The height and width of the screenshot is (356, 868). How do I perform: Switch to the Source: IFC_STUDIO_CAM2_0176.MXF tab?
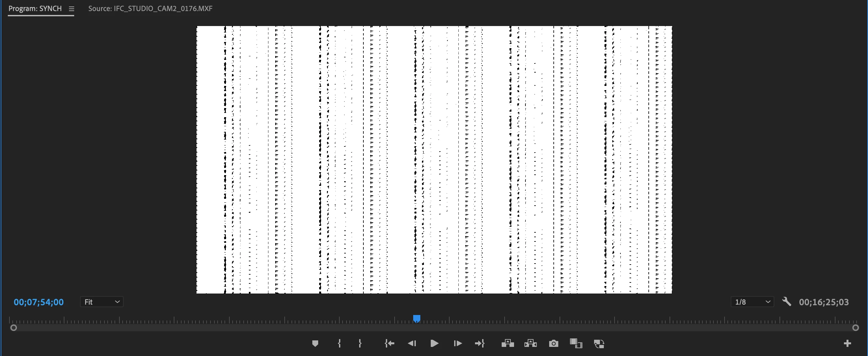click(150, 9)
